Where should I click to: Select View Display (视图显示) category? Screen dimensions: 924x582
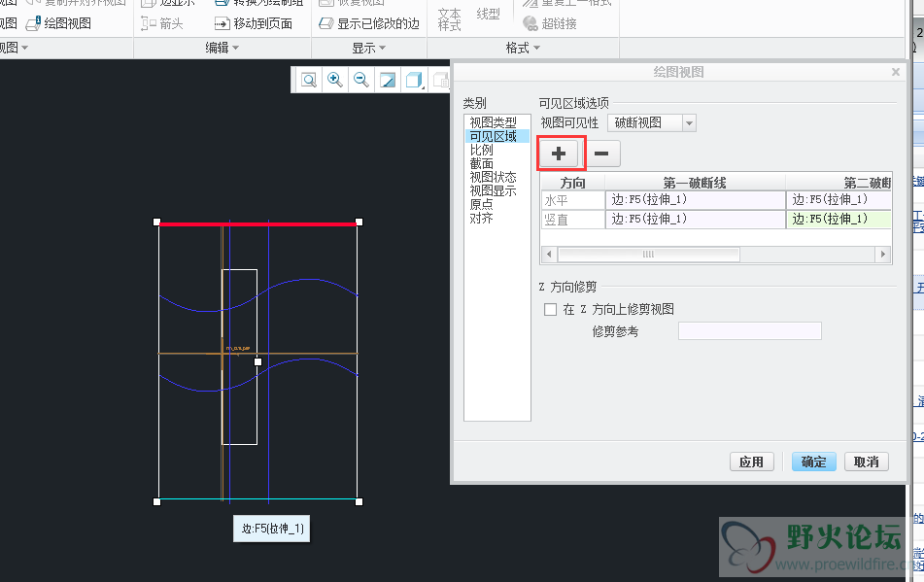point(493,190)
